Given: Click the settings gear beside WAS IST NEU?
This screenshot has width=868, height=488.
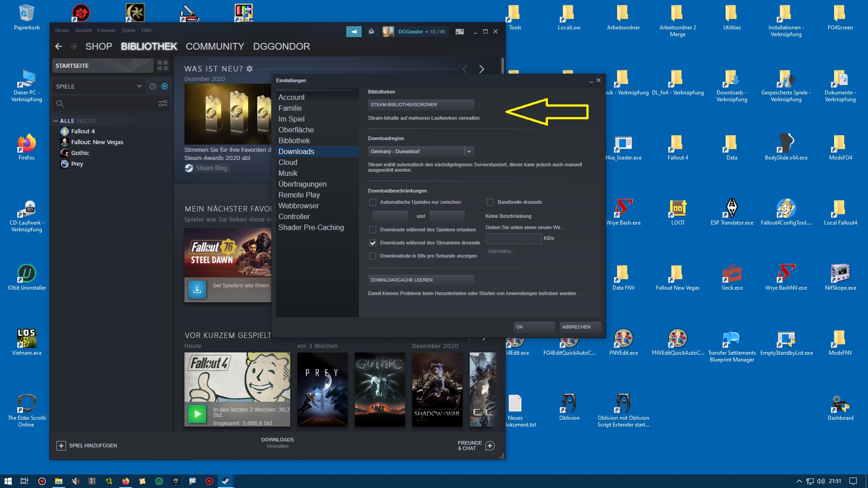Looking at the screenshot, I should point(249,69).
